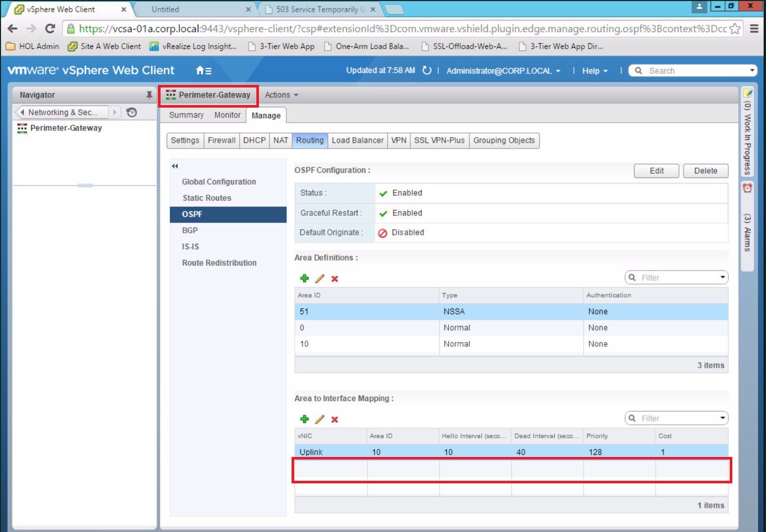Open the VPN sub-tab

coord(399,140)
